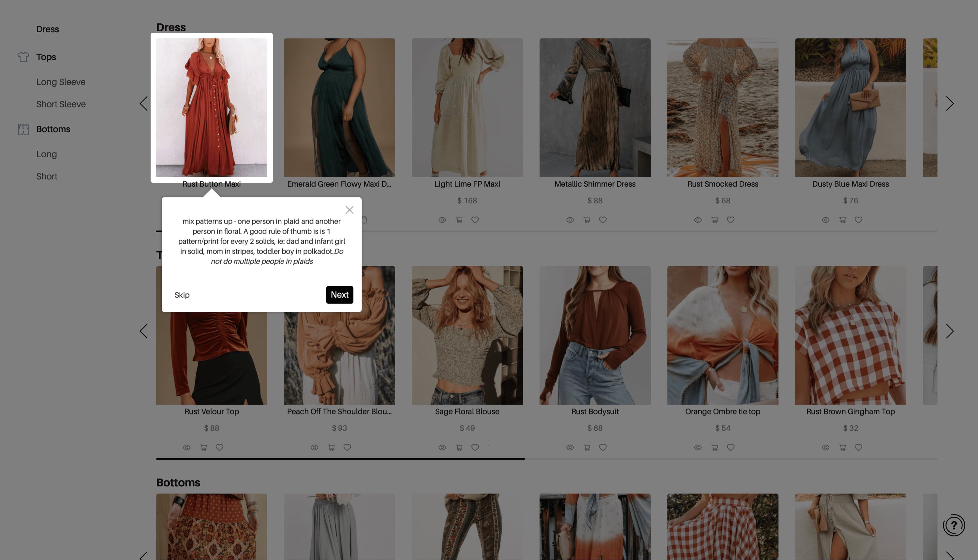Add Metallic Shimmer Dress to cart
Screen dimensions: 978x560
point(586,220)
